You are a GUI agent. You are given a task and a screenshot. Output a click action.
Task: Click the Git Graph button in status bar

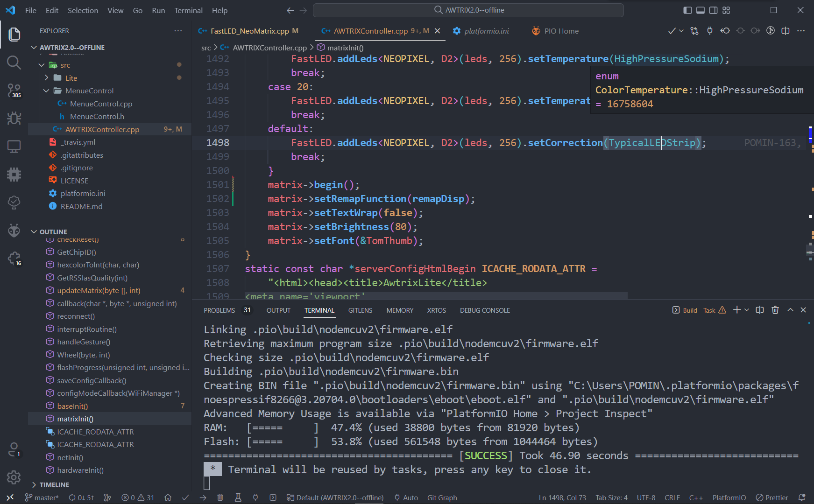[442, 497]
